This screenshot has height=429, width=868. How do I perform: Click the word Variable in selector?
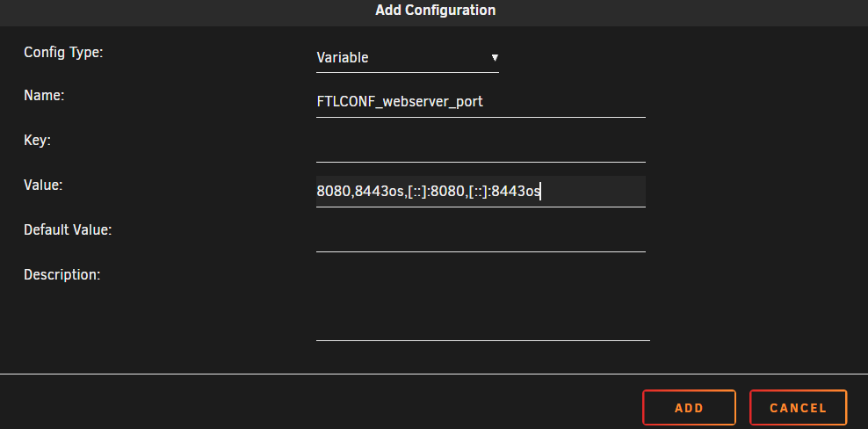click(x=342, y=58)
